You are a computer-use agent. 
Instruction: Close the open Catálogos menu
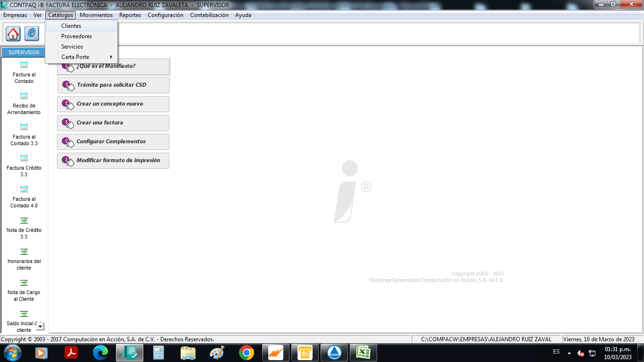tap(61, 15)
